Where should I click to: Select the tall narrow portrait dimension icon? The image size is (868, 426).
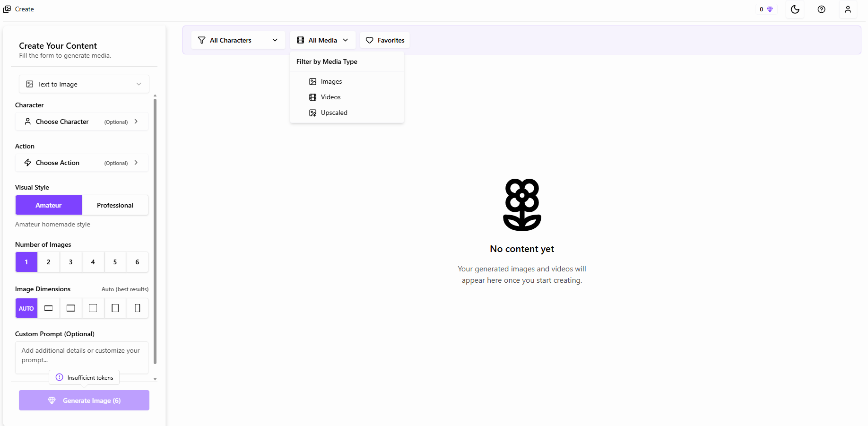(137, 308)
